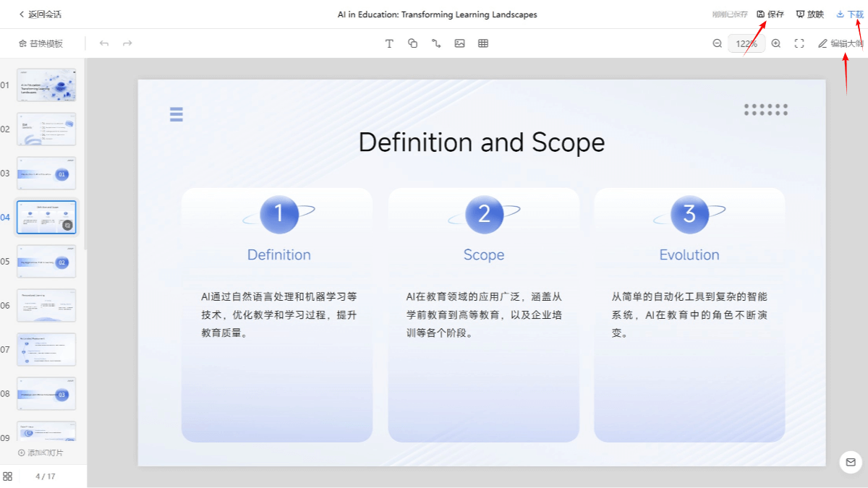This screenshot has height=488, width=868.
Task: Click the redo arrow
Action: (127, 43)
